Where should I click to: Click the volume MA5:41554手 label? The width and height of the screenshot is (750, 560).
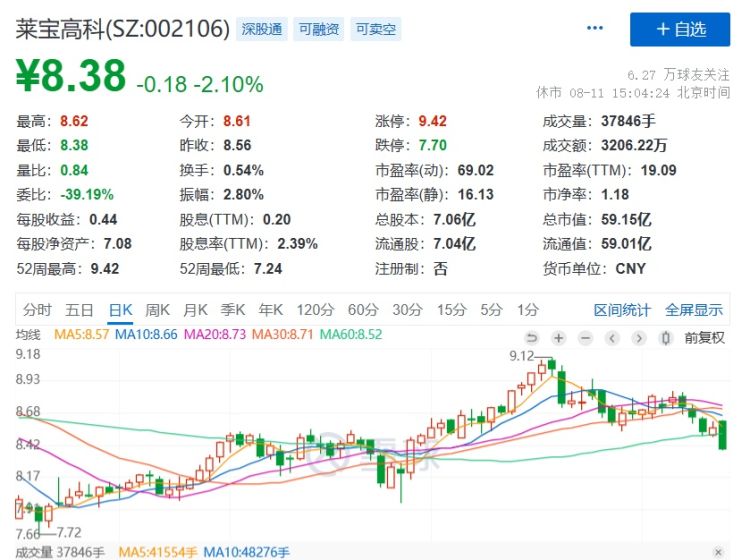coord(158,552)
